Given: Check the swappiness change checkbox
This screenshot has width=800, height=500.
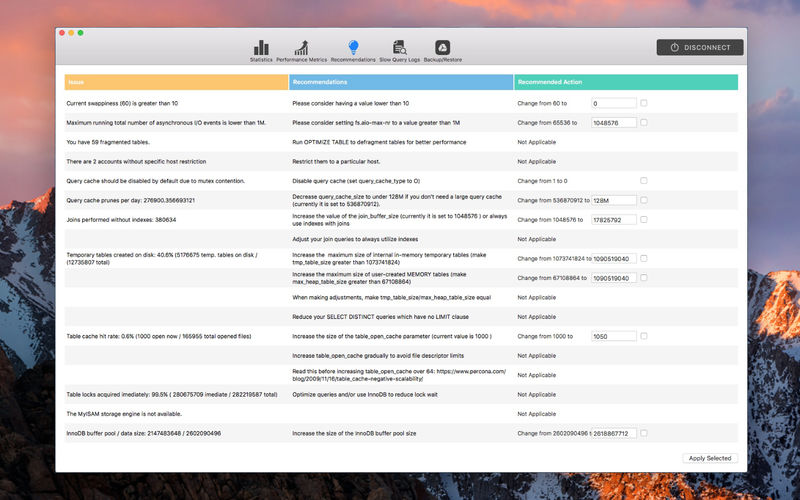Looking at the screenshot, I should point(644,103).
